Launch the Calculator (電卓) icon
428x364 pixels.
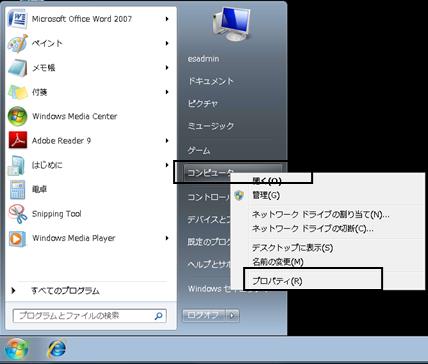point(17,189)
